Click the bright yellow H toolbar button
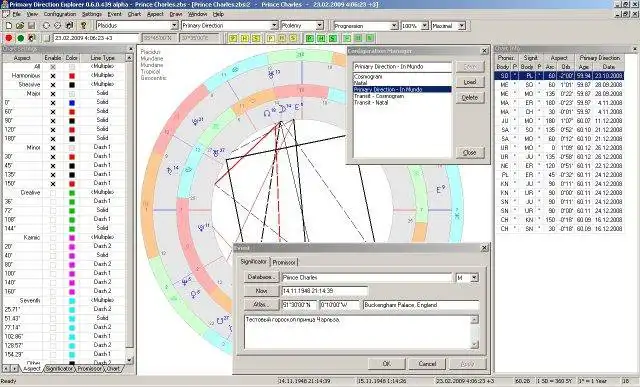The height and width of the screenshot is (387, 640). [x=244, y=38]
